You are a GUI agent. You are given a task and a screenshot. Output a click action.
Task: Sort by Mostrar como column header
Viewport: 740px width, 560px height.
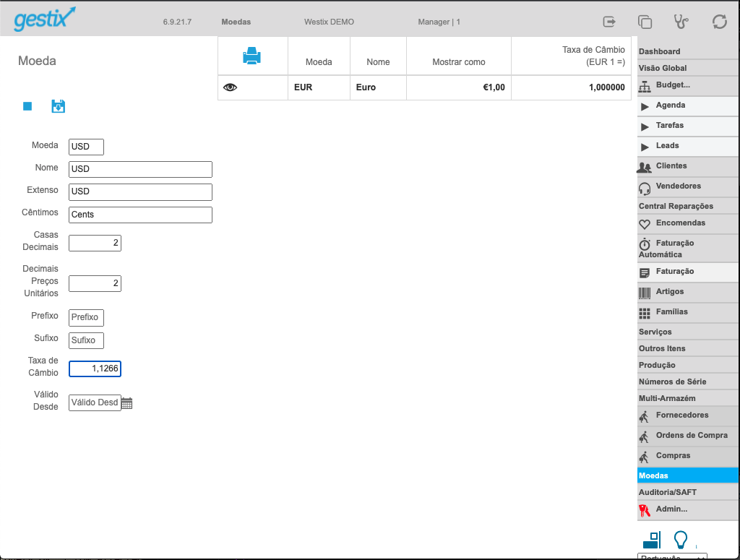458,62
